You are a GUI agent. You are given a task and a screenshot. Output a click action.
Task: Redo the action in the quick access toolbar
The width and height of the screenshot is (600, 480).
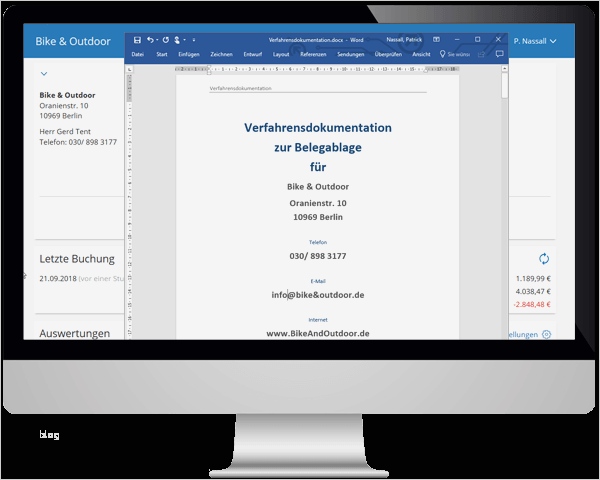(166, 40)
